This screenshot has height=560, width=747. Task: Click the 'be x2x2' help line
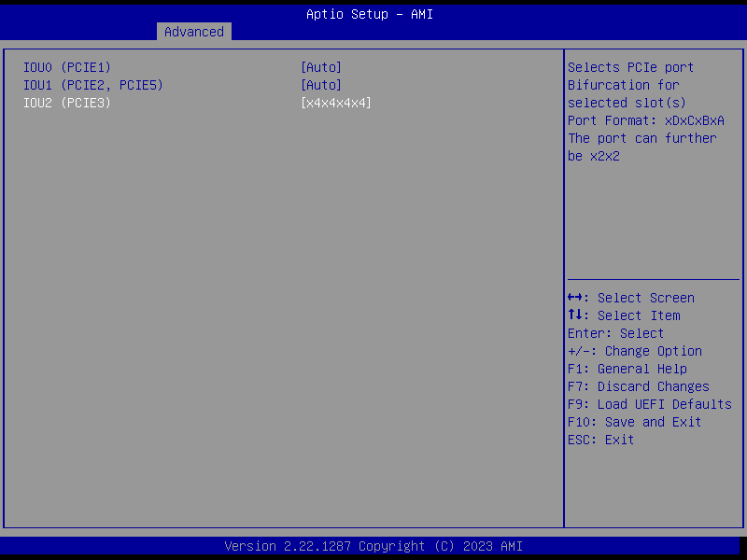click(x=594, y=156)
